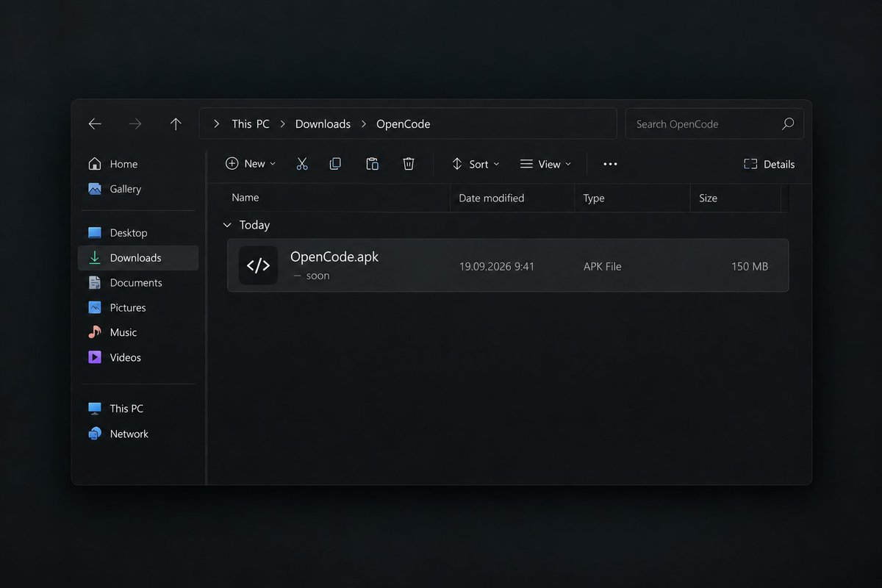Go forward with the right arrow
Image resolution: width=882 pixels, height=588 pixels.
[x=135, y=124]
